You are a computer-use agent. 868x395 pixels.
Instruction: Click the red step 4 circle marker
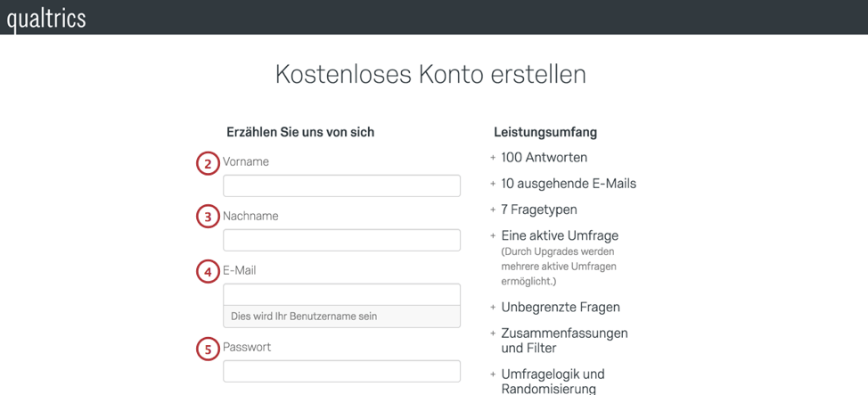(209, 272)
